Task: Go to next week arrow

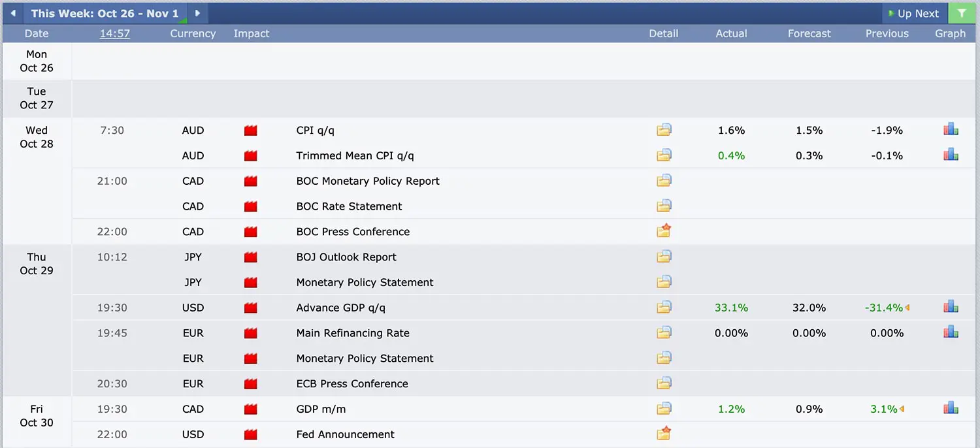Action: point(197,13)
